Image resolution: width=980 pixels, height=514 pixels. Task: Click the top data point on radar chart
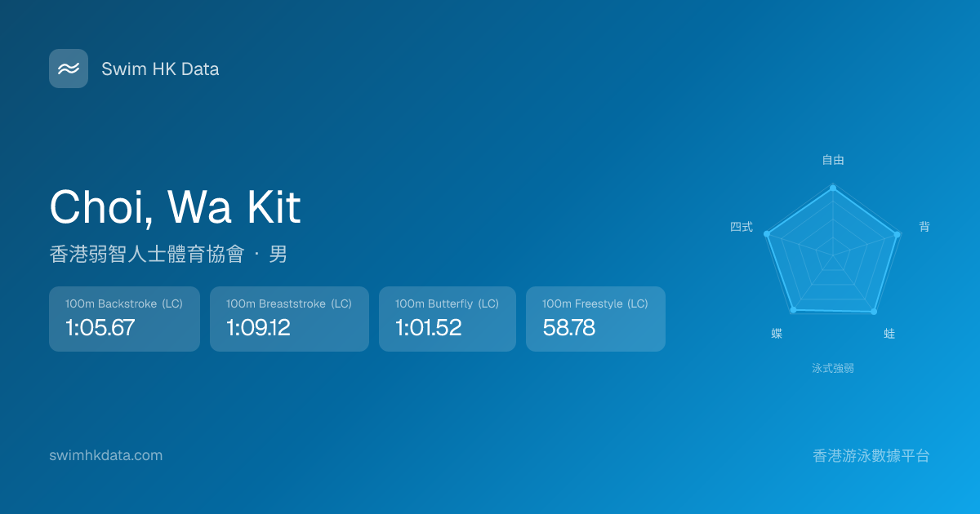click(833, 188)
